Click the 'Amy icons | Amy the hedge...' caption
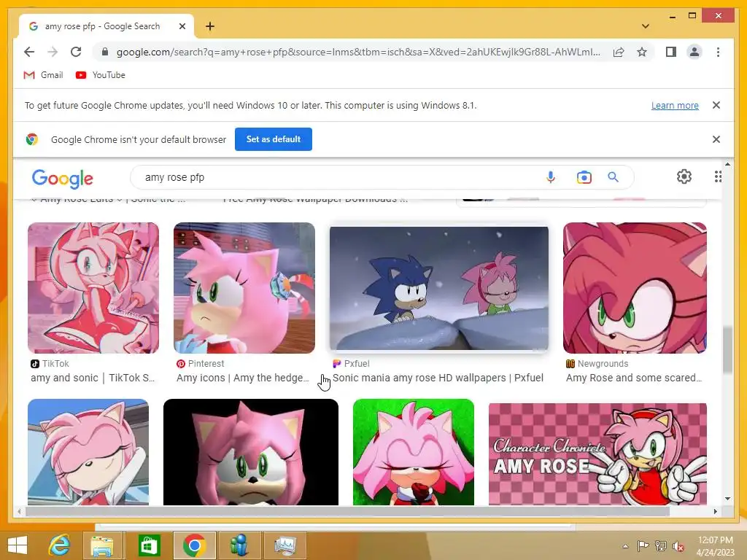 (x=242, y=378)
